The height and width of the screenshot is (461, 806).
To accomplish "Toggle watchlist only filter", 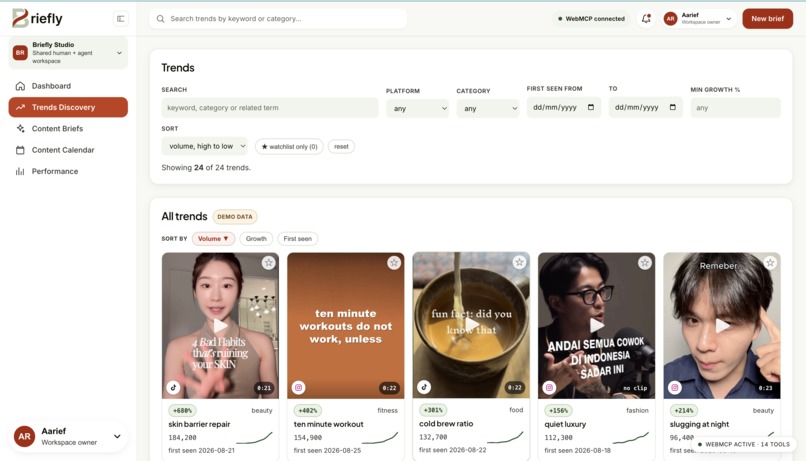I will pyautogui.click(x=289, y=146).
